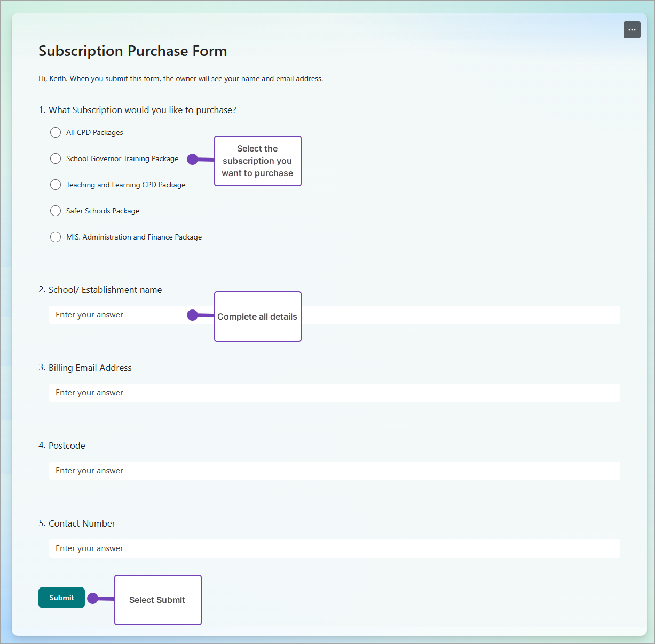Click purple dot in establishment name field
Screen dimensions: 655x644
click(x=193, y=315)
